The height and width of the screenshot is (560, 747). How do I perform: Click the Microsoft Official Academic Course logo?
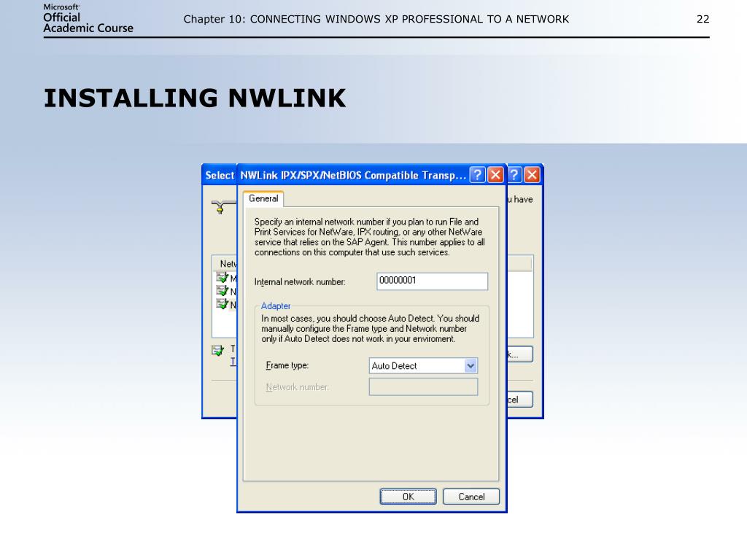tap(88, 19)
